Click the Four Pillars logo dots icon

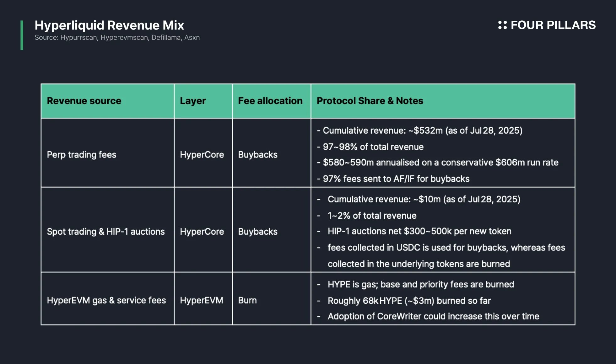point(502,25)
